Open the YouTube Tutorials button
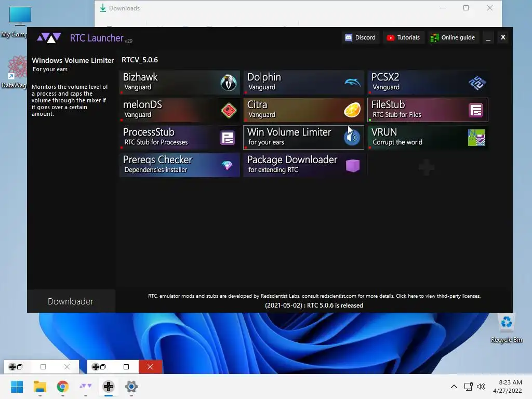Viewport: 532px width, 399px height. [x=403, y=37]
